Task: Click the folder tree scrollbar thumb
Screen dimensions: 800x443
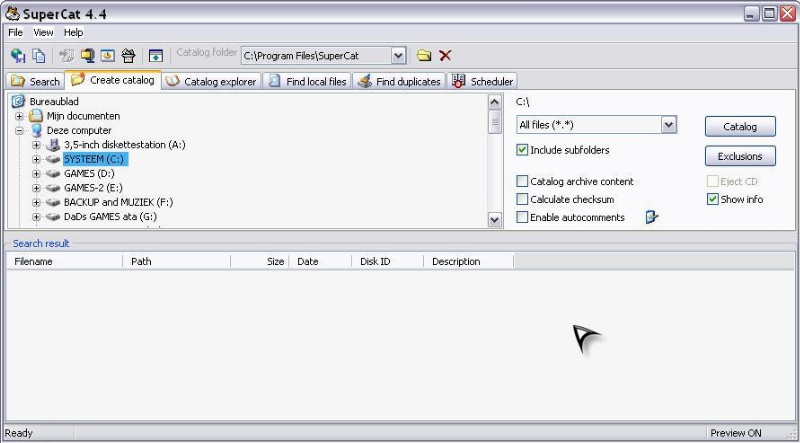Action: point(494,121)
